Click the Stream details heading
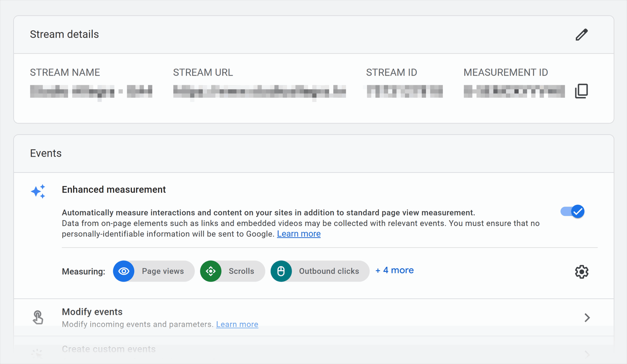The image size is (627, 364). [64, 34]
